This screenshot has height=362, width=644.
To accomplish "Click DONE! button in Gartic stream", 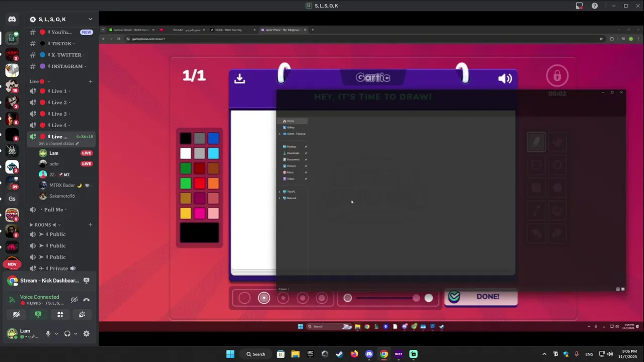I will click(480, 297).
